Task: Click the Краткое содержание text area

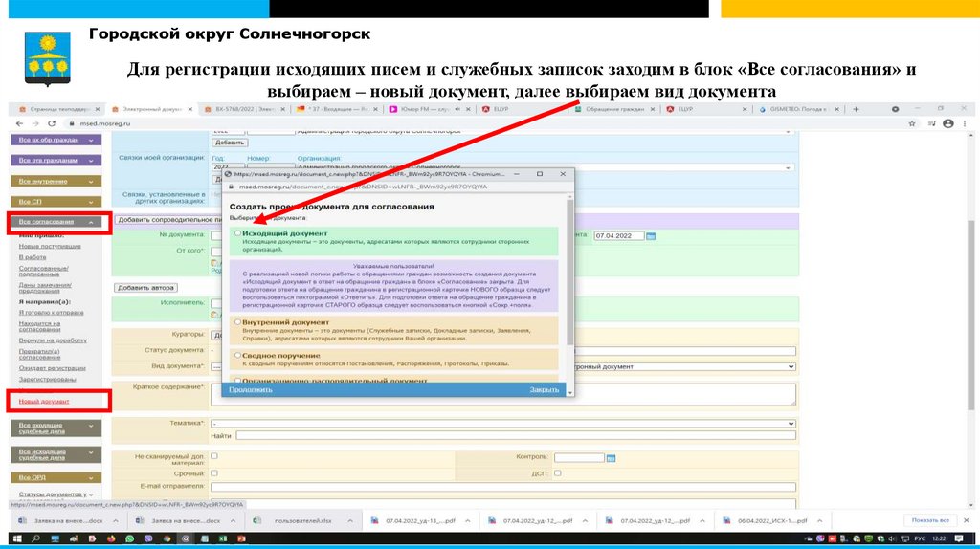Action: (503, 395)
